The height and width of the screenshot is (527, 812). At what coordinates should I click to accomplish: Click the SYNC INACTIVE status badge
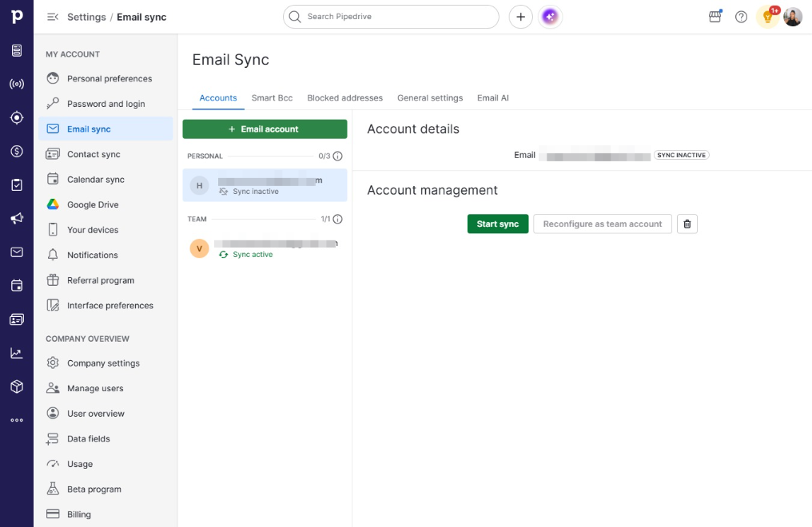coord(681,155)
